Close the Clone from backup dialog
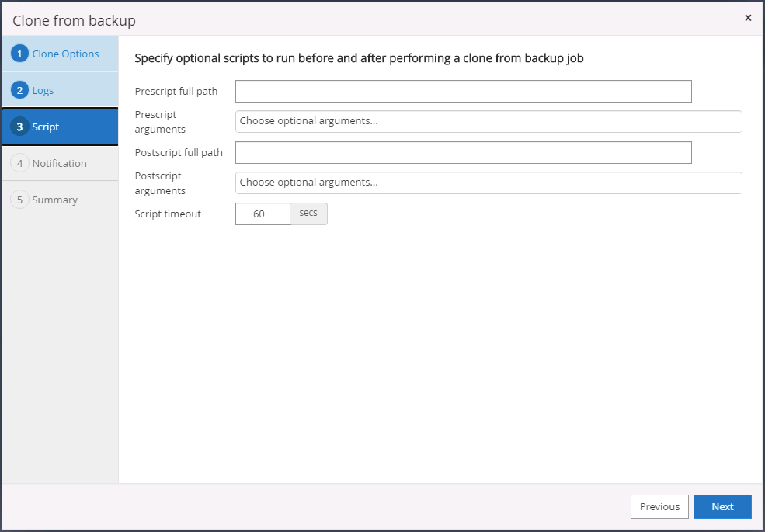The height and width of the screenshot is (532, 765). click(x=748, y=18)
